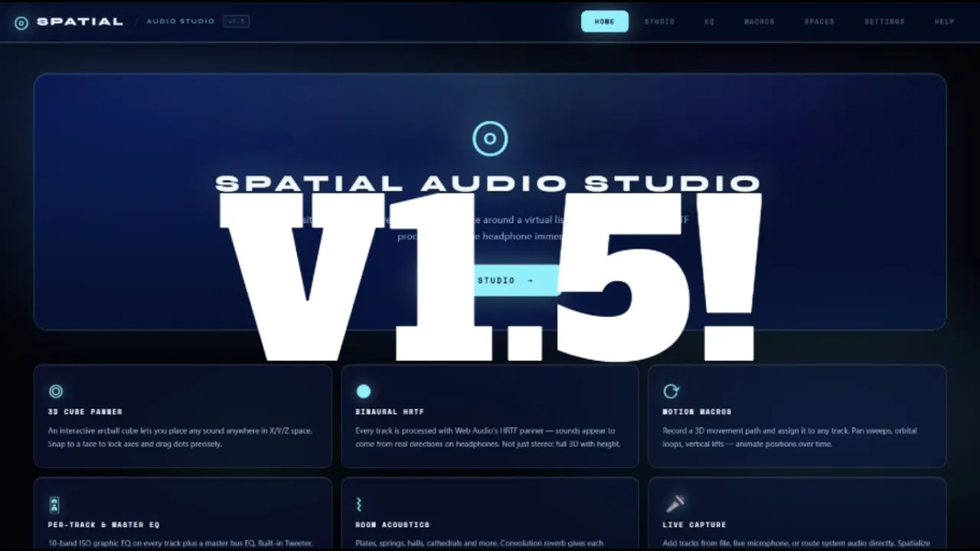The image size is (980, 551).
Task: Click the LIVE CAPTURE card heading
Action: (694, 525)
